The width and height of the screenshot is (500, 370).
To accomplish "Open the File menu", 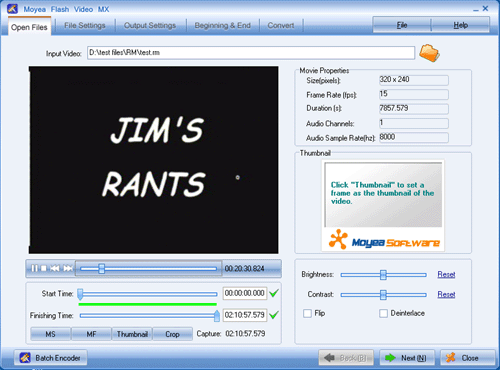I will coord(402,25).
